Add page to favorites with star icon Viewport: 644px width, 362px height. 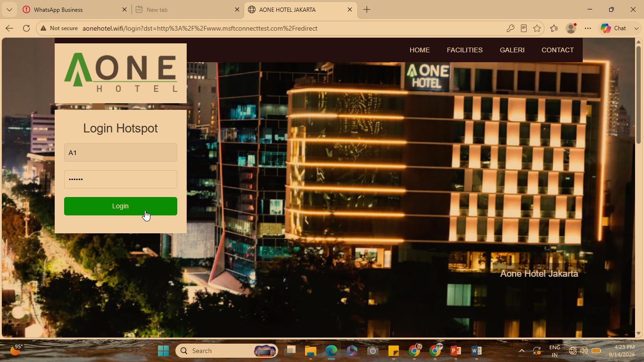click(x=537, y=28)
